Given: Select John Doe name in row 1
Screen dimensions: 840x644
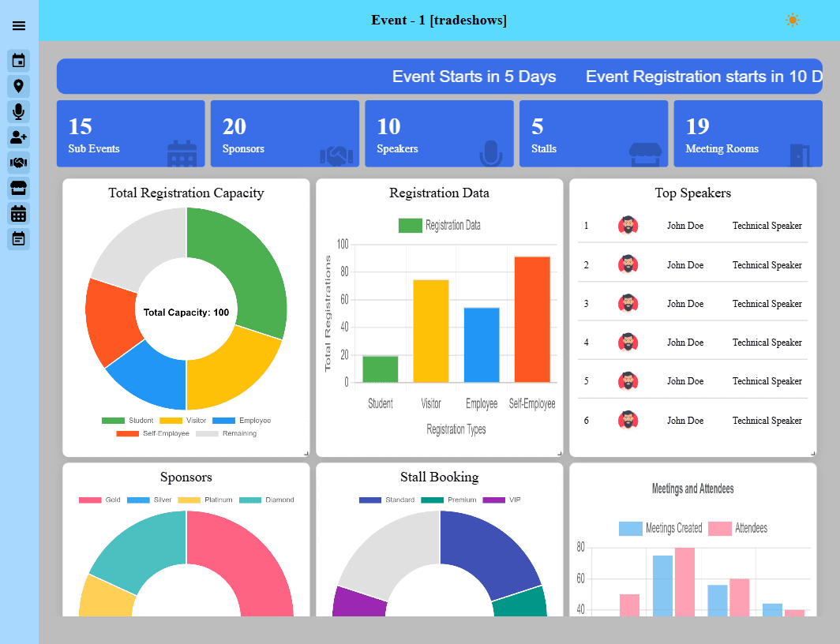Looking at the screenshot, I should (685, 226).
